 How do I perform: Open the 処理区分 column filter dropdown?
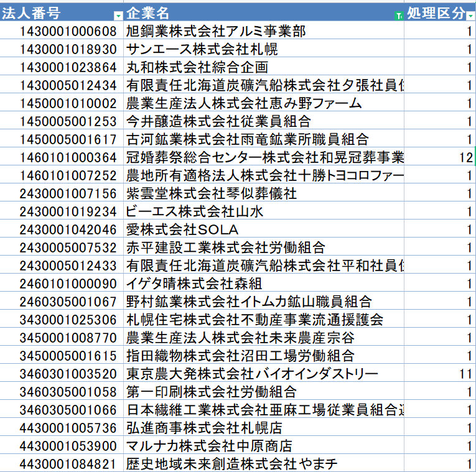tap(470, 16)
